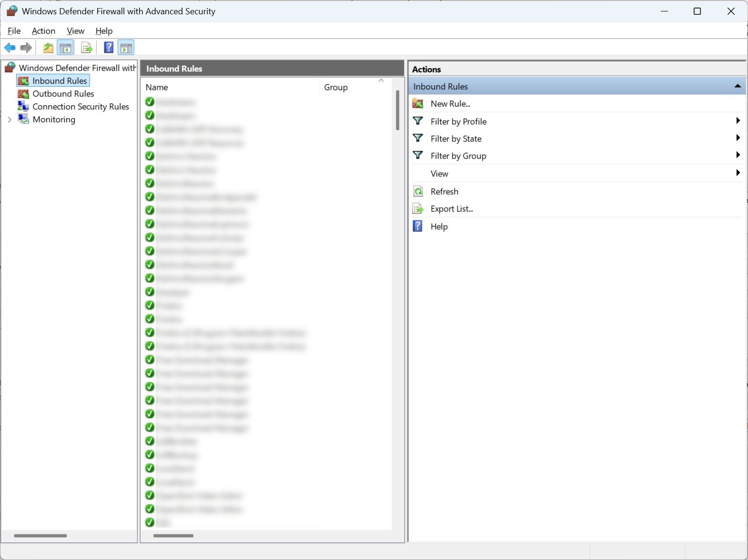Collapse the Inbound Rules actions section
The height and width of the screenshot is (560, 748).
click(738, 86)
